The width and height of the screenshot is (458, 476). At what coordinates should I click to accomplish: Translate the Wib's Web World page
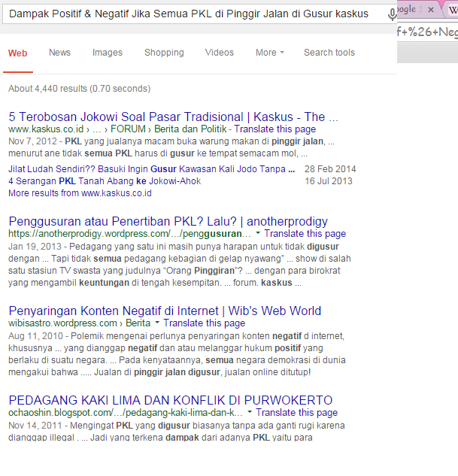pyautogui.click(x=205, y=323)
